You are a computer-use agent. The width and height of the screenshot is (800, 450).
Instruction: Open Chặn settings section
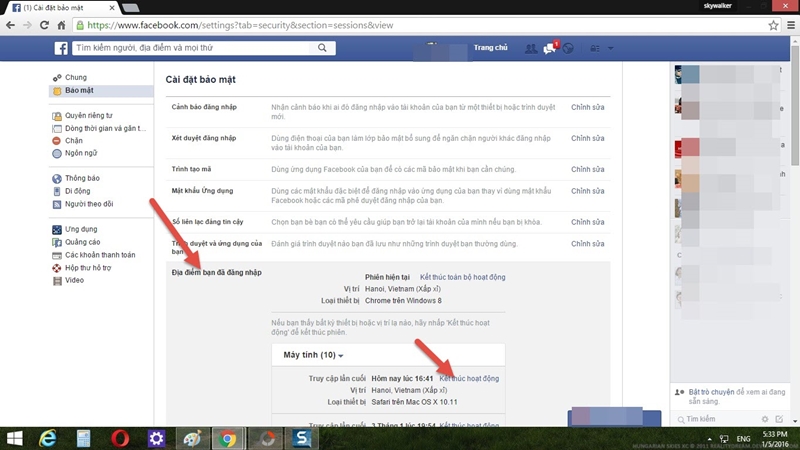73,140
